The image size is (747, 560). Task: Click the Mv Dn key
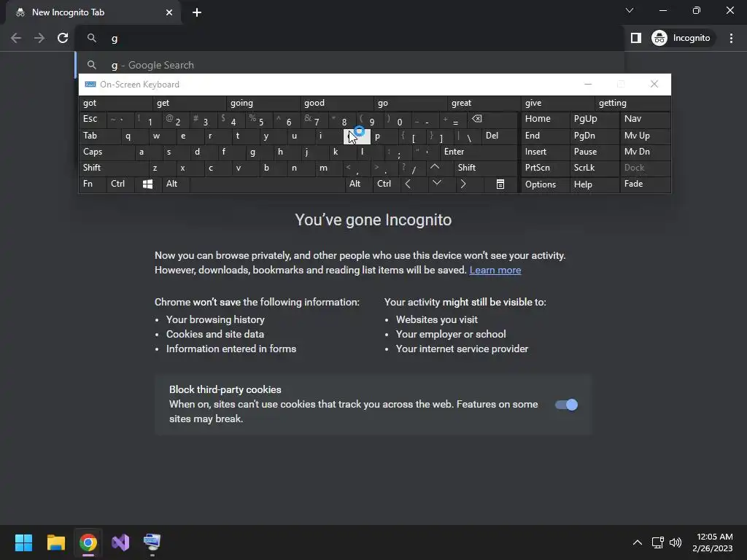[645, 152]
